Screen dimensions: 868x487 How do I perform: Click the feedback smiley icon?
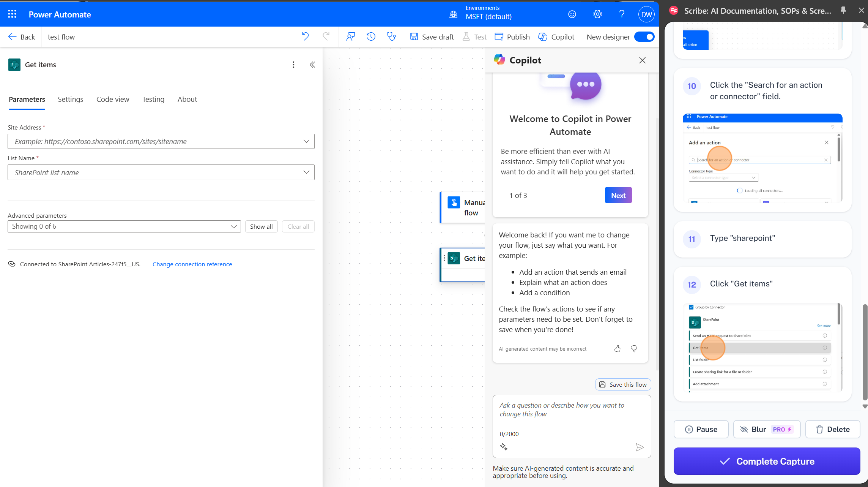[x=572, y=14]
